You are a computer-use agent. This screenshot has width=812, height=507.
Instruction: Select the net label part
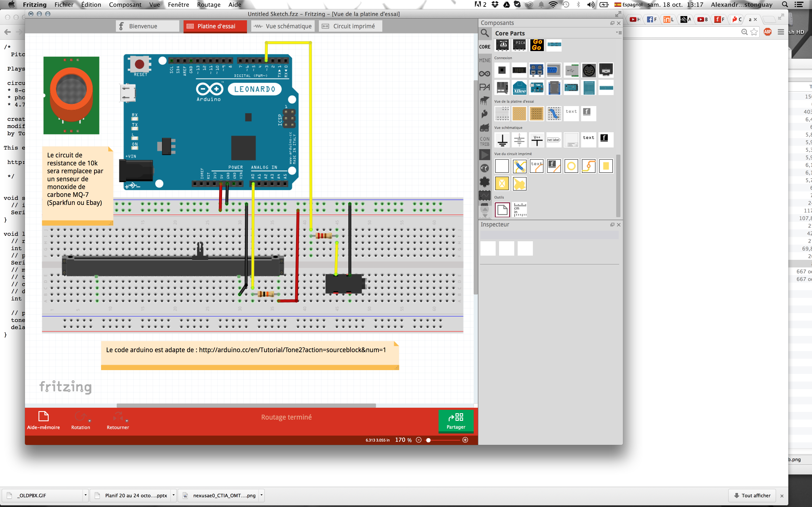554,140
